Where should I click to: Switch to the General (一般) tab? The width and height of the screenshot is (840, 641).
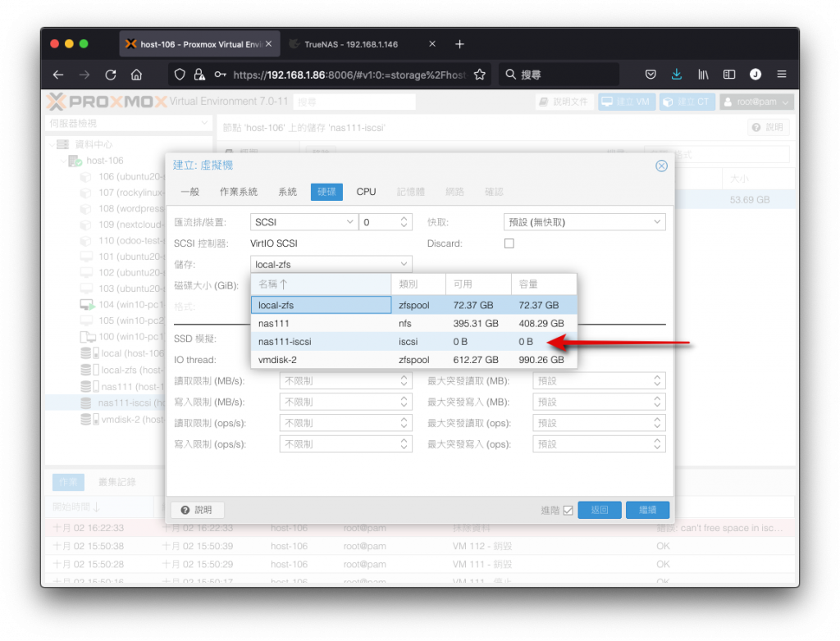click(189, 192)
